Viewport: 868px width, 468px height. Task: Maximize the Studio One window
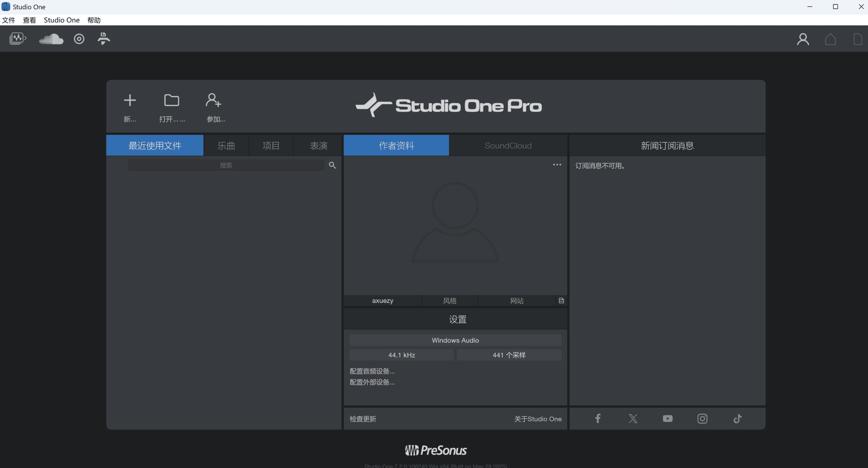click(835, 7)
